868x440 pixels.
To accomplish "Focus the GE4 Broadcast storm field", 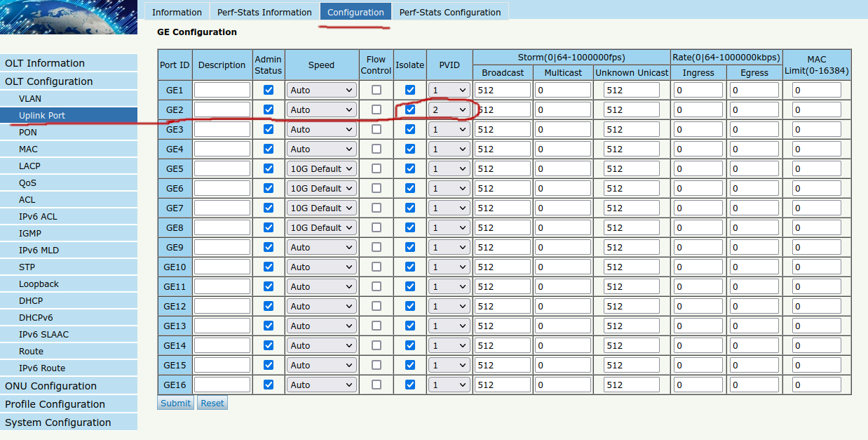I will (502, 149).
